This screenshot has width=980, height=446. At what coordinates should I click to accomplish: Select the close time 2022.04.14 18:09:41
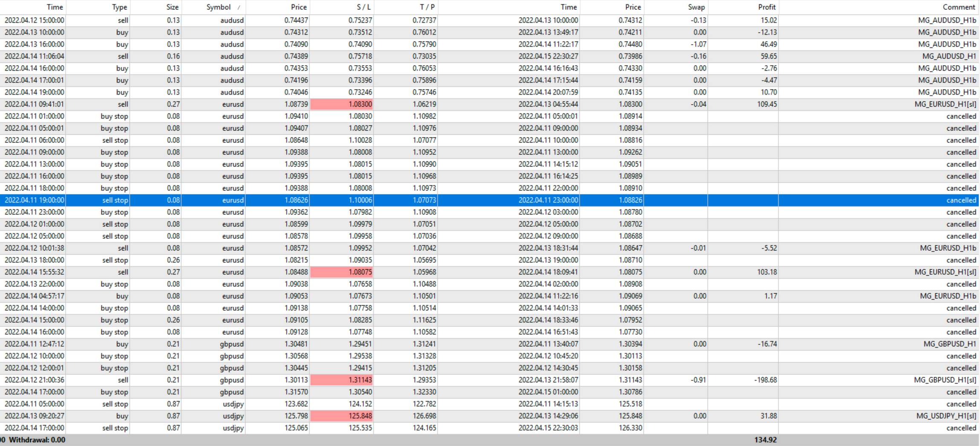548,272
